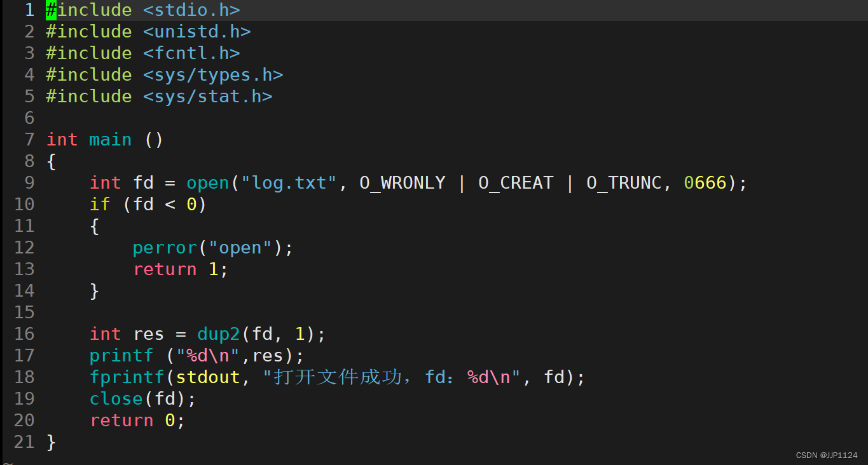Click line number 15 in the gutter
Viewport: 868px width, 465px height.
[24, 313]
